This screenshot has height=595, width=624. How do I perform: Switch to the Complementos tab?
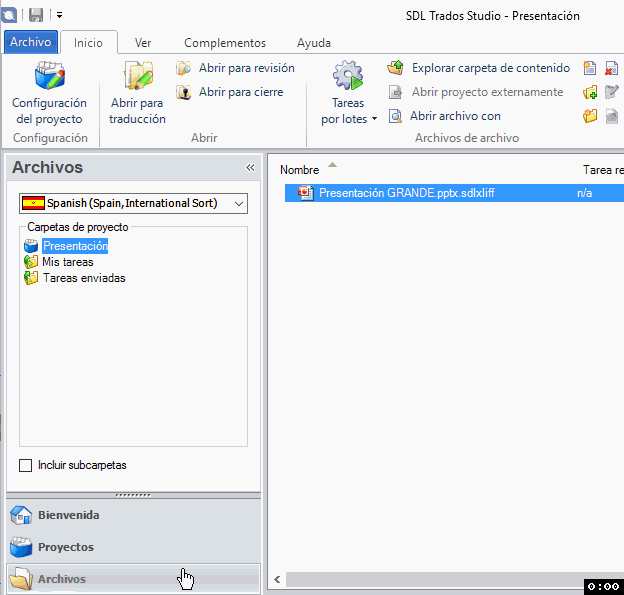(225, 43)
